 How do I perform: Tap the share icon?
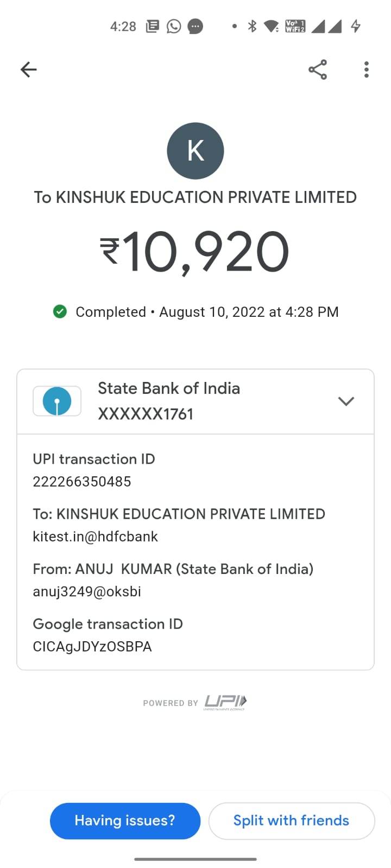point(318,69)
